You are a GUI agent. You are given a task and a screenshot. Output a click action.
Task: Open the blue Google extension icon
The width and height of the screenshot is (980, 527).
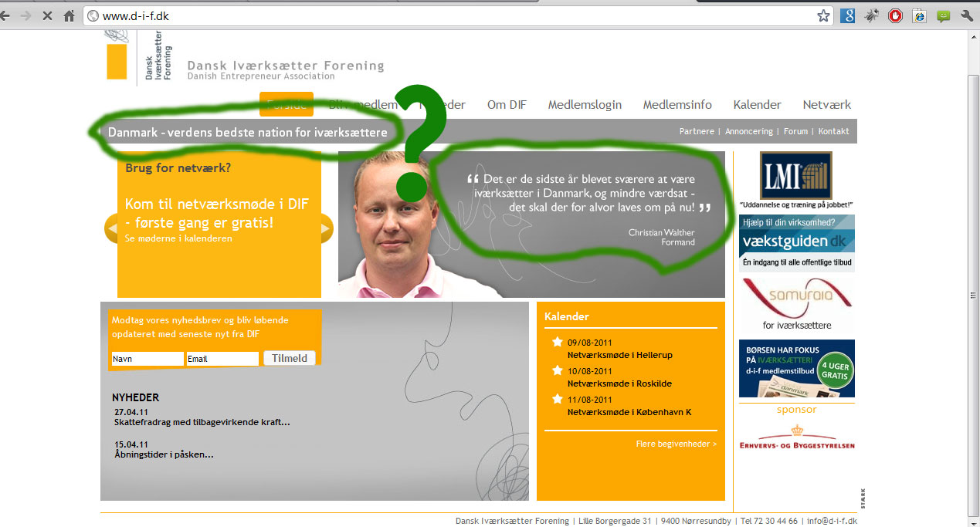[x=848, y=15]
